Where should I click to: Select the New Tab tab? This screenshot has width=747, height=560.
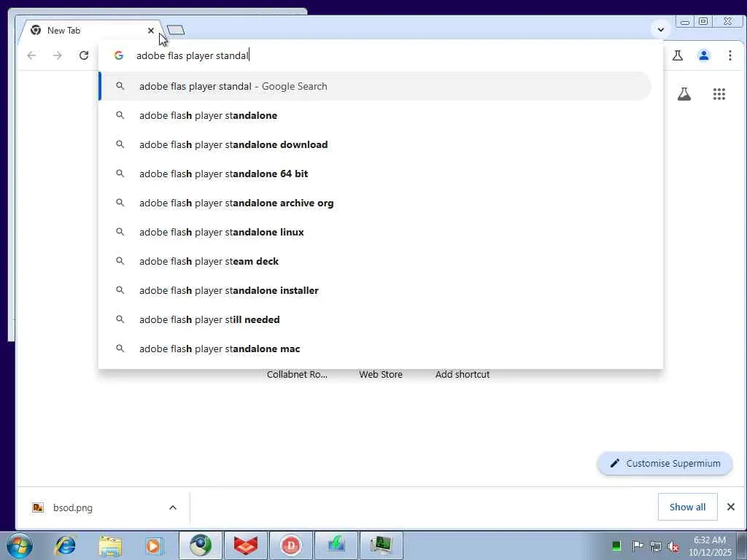(x=90, y=31)
